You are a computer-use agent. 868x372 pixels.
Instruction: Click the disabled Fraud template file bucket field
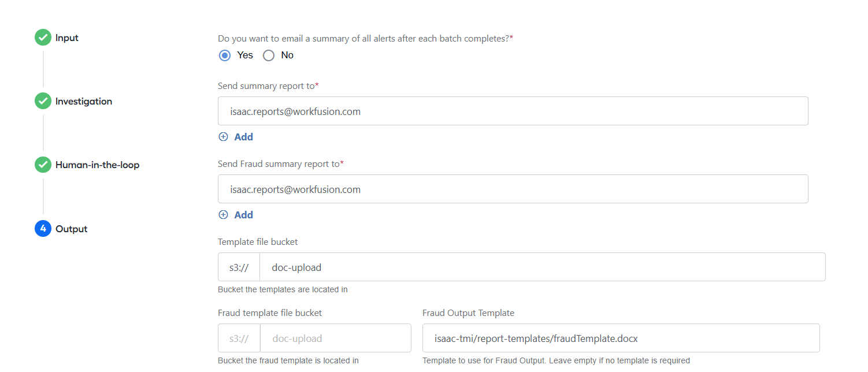pyautogui.click(x=335, y=338)
